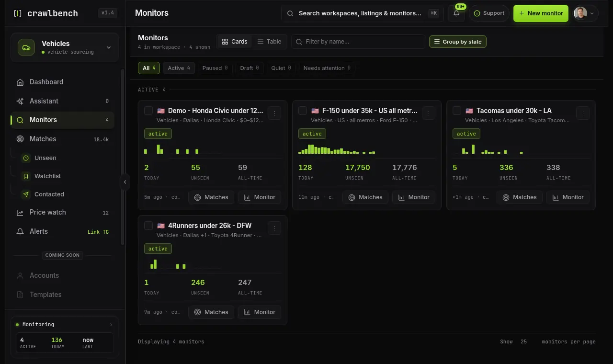The width and height of the screenshot is (613, 364).
Task: Open Matches for the Honda Civic monitor
Action: click(x=211, y=197)
